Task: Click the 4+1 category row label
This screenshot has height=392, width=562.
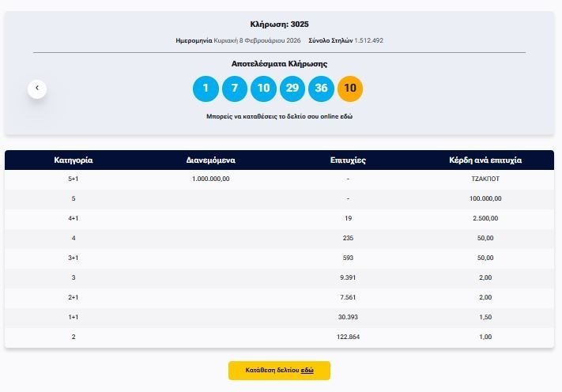Action: pyautogui.click(x=74, y=219)
